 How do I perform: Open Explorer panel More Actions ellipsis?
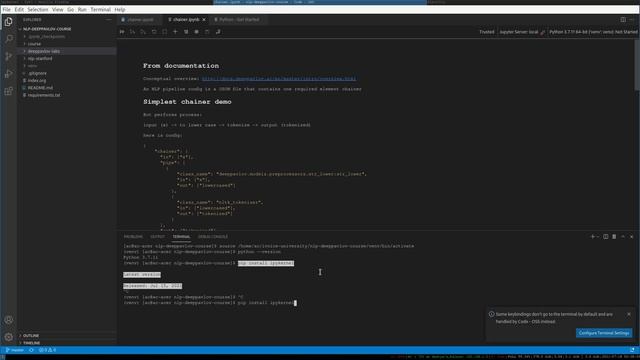point(109,19)
